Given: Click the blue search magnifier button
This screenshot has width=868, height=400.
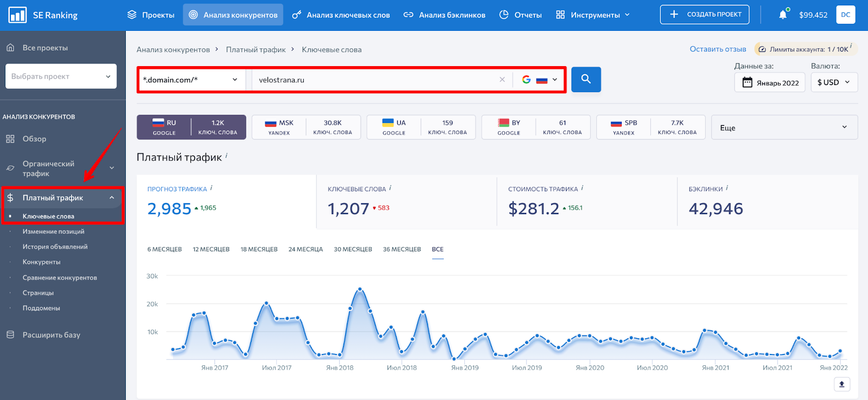Looking at the screenshot, I should (586, 79).
